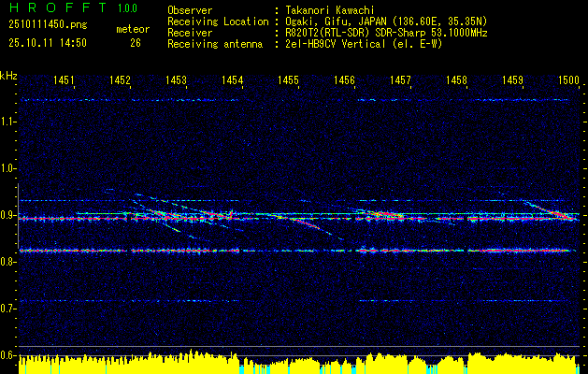The height and width of the screenshot is (374, 588).
Task: Click the 1.0 kHz frequency label
Action: [x=7, y=169]
